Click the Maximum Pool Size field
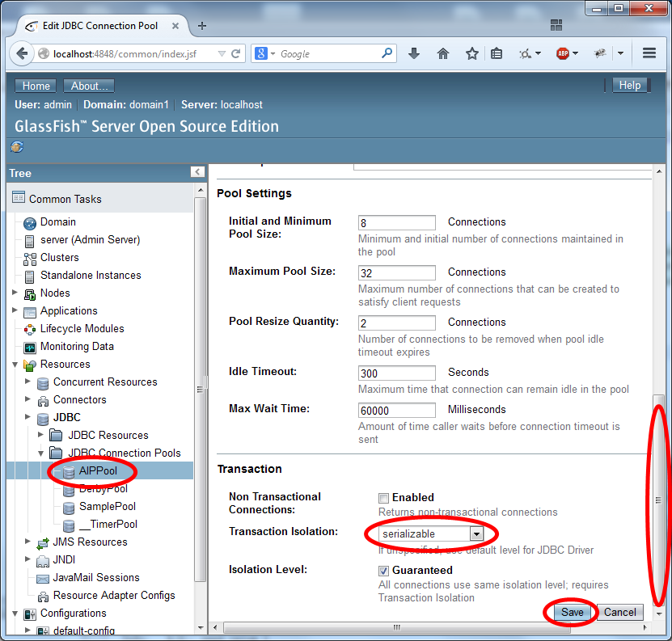Image resolution: width=672 pixels, height=641 pixels. tap(396, 272)
